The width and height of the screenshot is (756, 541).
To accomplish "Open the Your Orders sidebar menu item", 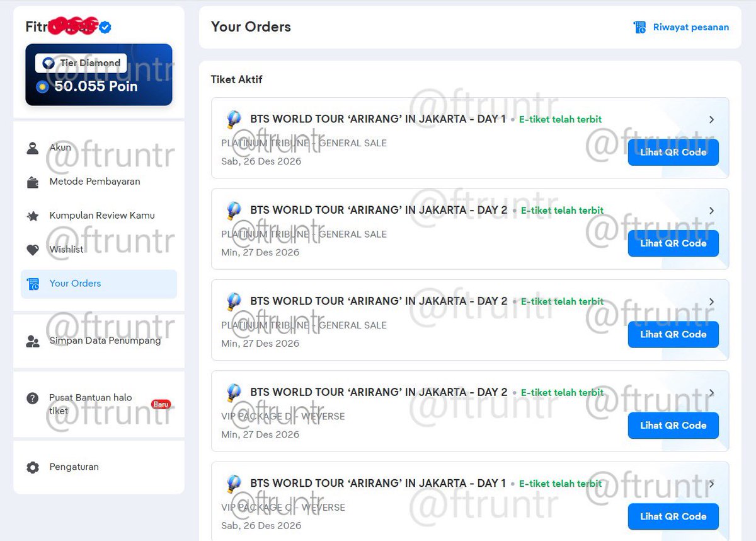I will [99, 284].
